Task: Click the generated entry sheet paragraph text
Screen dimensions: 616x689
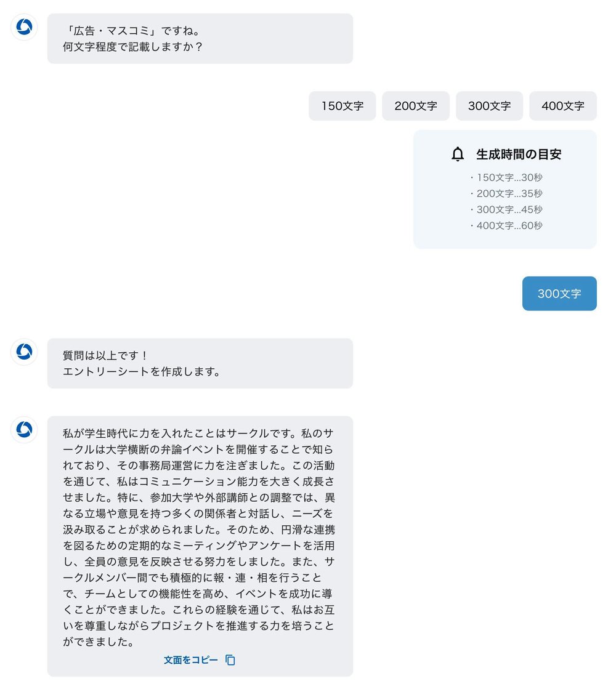Action: [x=199, y=538]
